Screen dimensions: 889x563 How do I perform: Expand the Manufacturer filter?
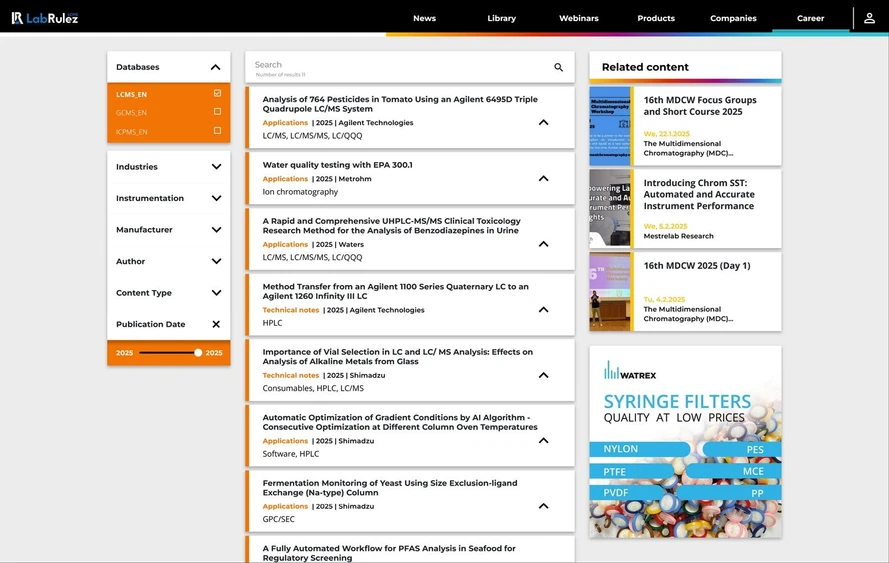pos(216,230)
